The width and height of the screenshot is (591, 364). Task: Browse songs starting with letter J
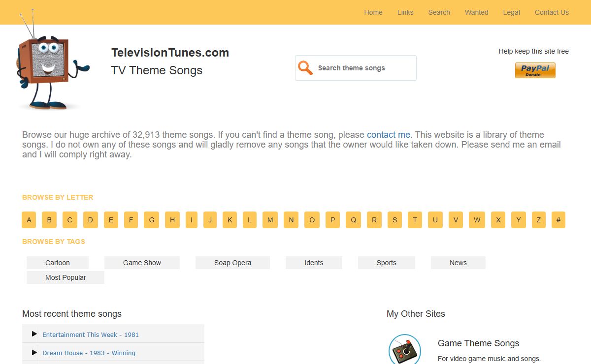coord(210,220)
